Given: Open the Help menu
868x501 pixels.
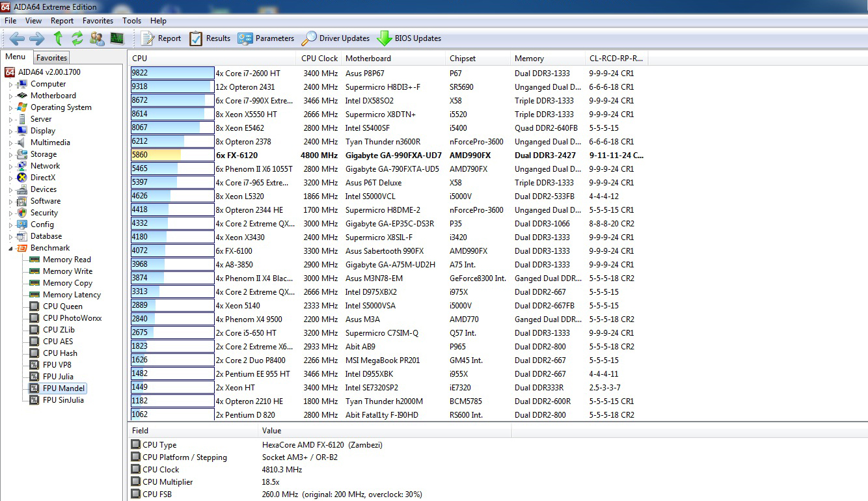Looking at the screenshot, I should pyautogui.click(x=158, y=21).
